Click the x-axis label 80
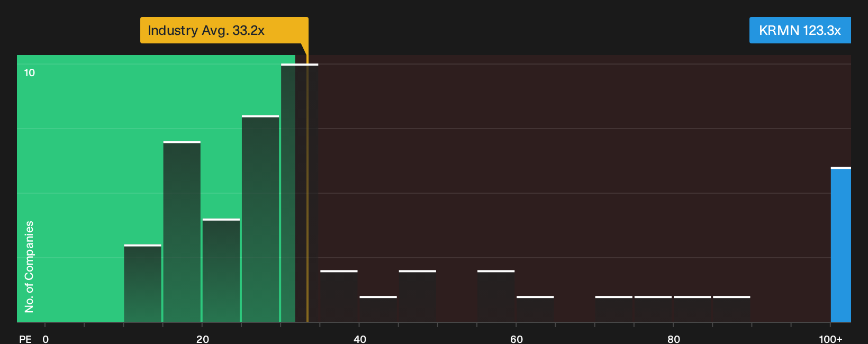The image size is (868, 344). (x=674, y=339)
